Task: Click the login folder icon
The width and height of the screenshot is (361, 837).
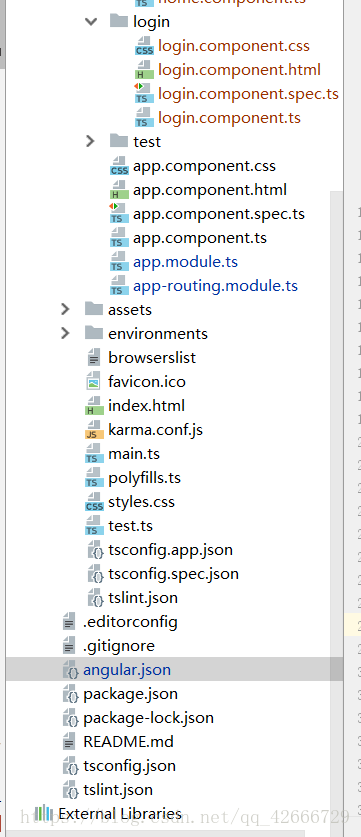Action: point(119,21)
